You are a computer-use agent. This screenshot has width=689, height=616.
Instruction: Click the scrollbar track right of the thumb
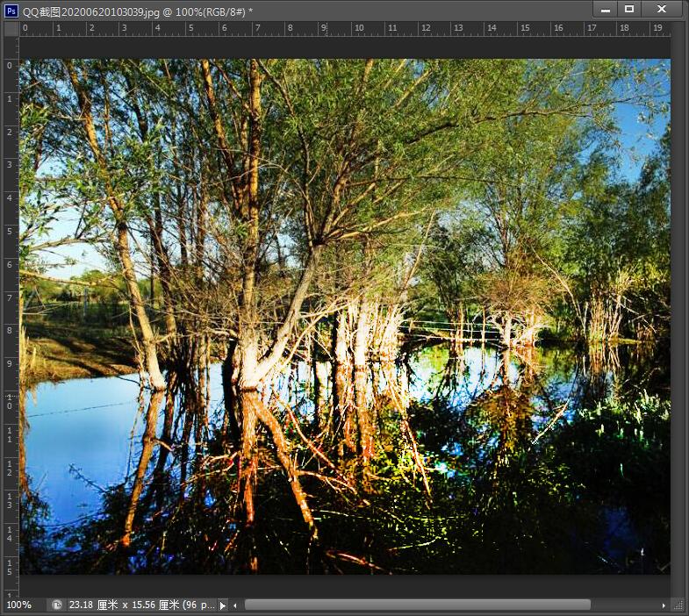pyautogui.click(x=623, y=605)
